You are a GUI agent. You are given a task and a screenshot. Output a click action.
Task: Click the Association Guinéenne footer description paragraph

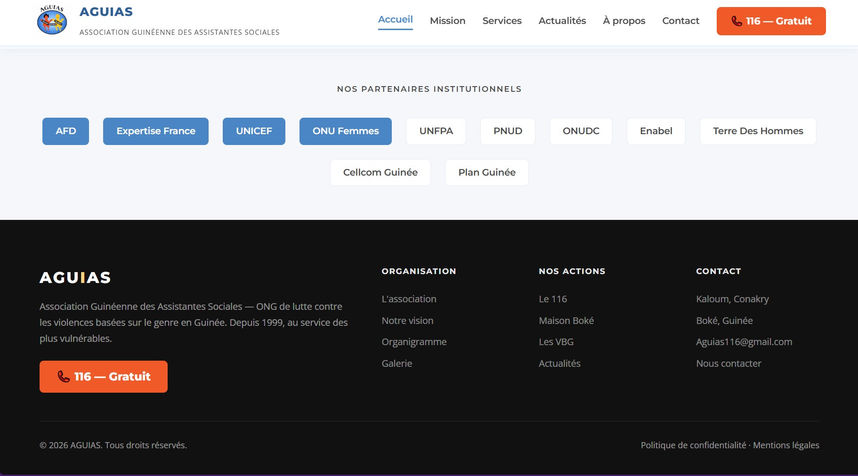tap(194, 322)
